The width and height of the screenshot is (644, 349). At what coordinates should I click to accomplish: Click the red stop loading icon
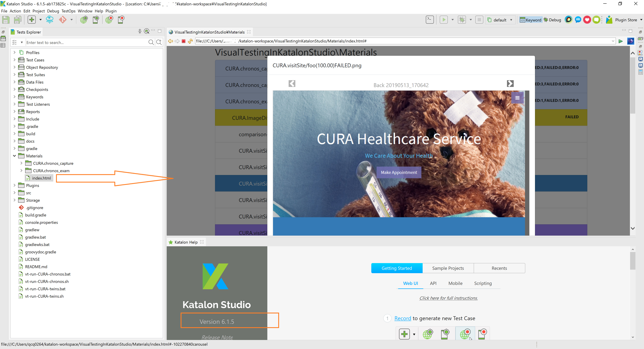tap(183, 41)
